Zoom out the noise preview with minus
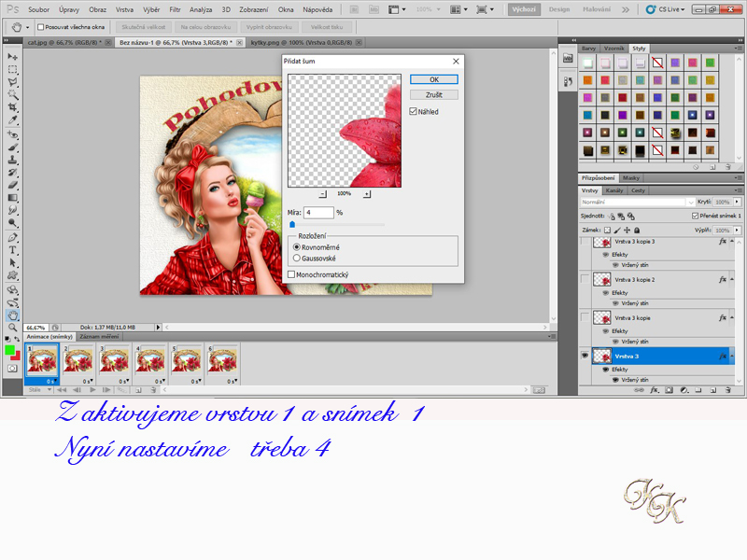 [322, 194]
